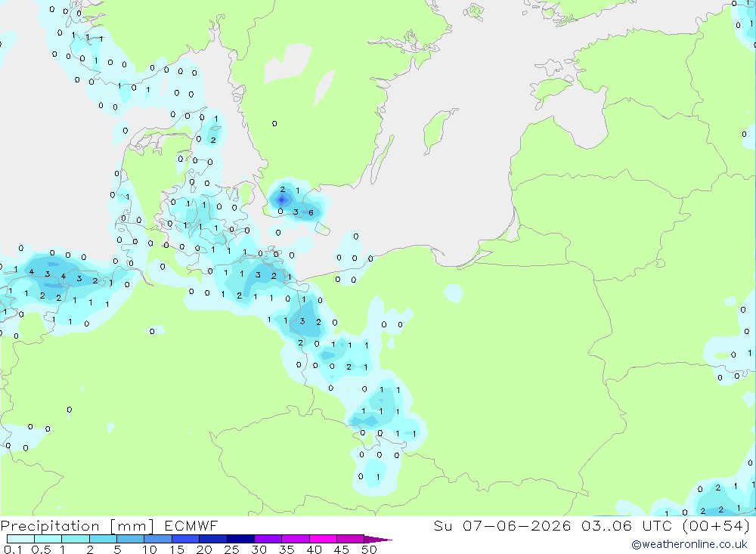Screen dimensions: 756x554
Task: Pick the 10–15 mm blue legend swatch
Action: click(x=158, y=539)
